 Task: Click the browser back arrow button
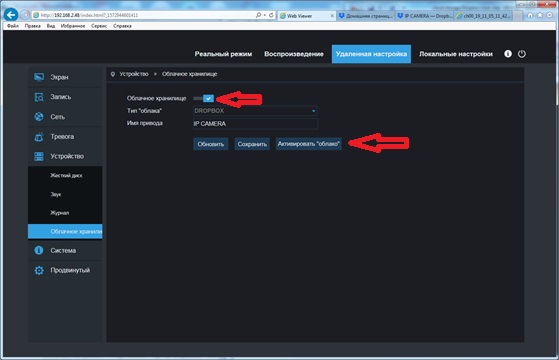[11, 15]
